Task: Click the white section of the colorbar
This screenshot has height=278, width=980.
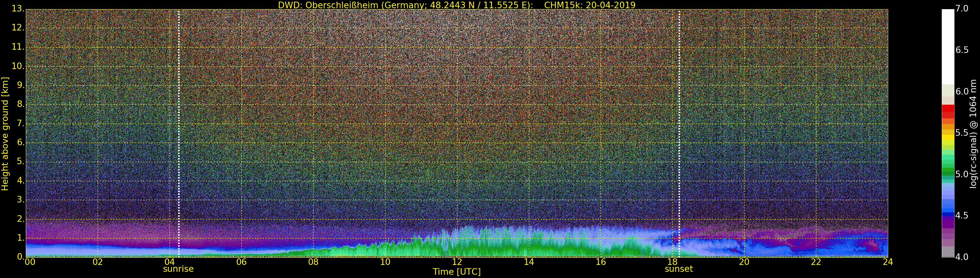Action: [x=948, y=46]
